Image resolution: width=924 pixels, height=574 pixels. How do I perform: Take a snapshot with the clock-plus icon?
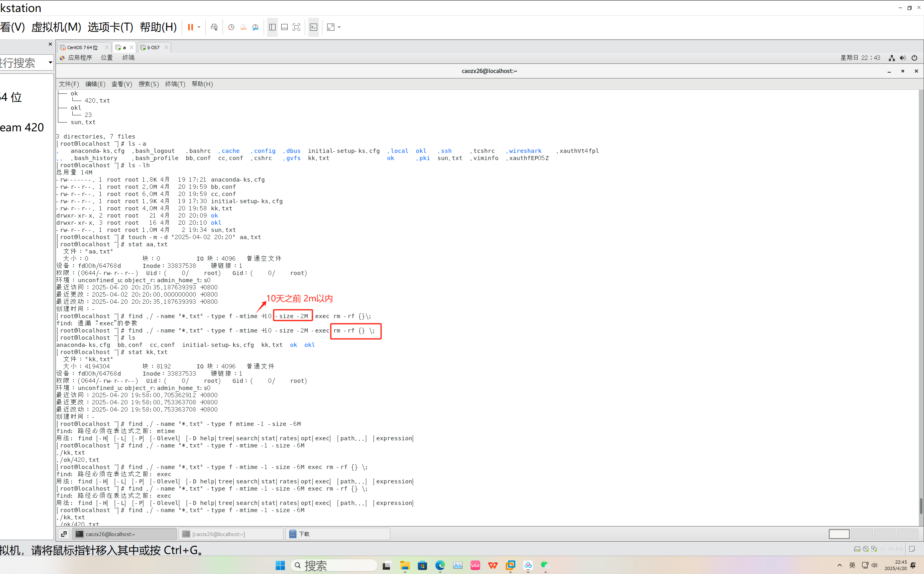231,27
